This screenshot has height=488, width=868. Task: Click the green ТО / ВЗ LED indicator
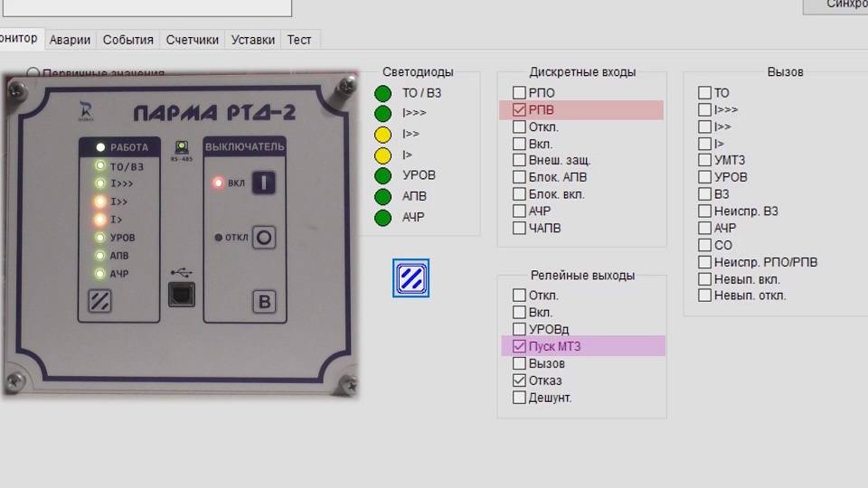382,93
